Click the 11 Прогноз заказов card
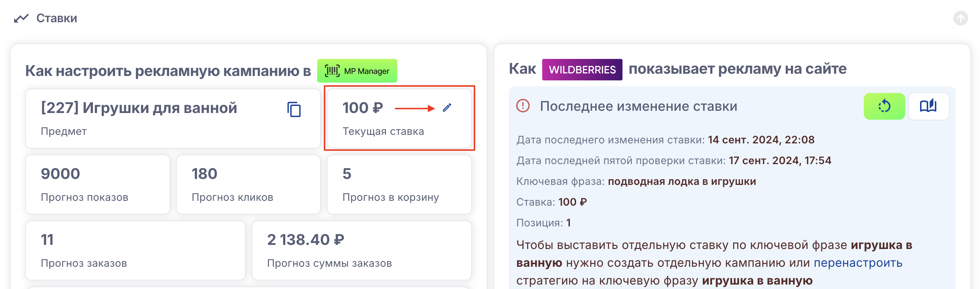The image size is (980, 289). pyautogui.click(x=135, y=250)
